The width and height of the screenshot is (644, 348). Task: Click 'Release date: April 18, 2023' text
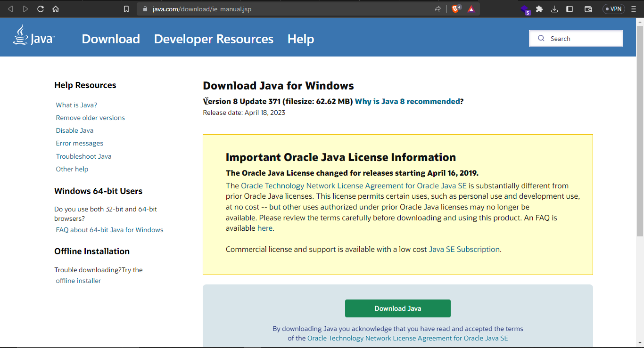(244, 113)
